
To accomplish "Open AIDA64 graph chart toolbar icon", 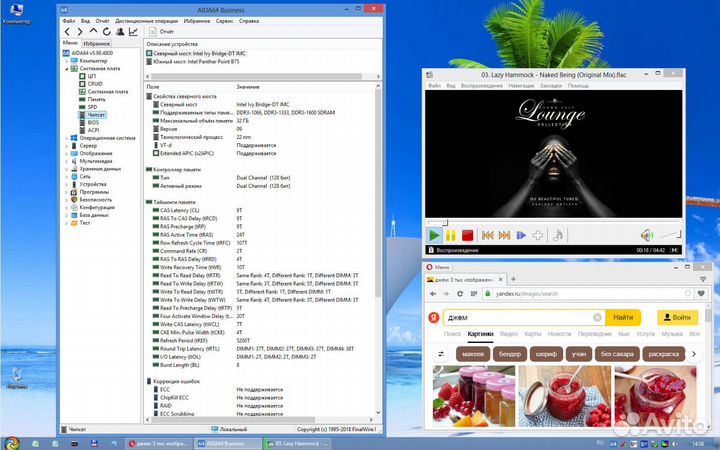I will pyautogui.click(x=133, y=32).
